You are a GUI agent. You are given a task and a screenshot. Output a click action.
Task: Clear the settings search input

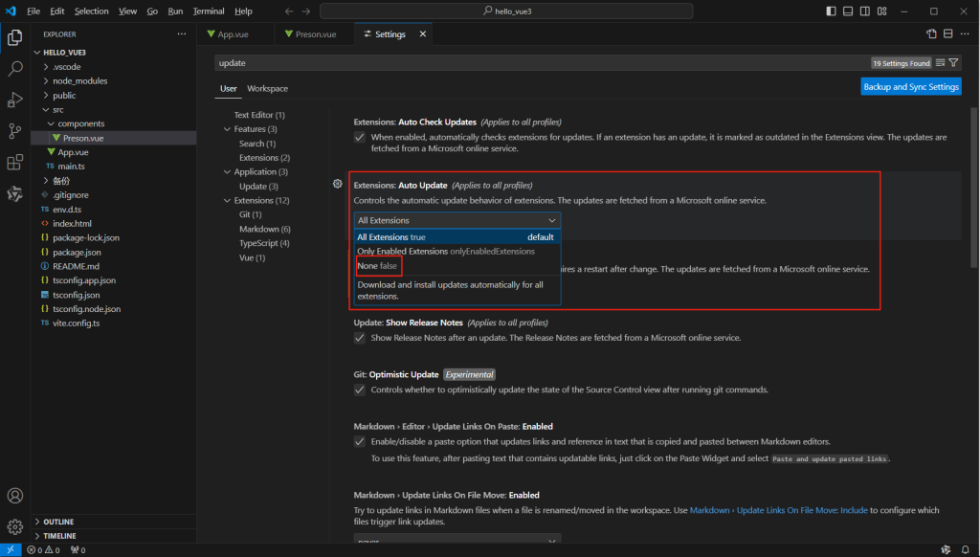coord(940,62)
